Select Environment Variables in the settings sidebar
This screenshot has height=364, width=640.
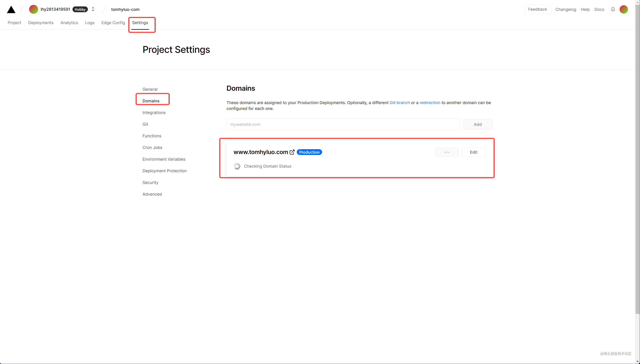(164, 159)
